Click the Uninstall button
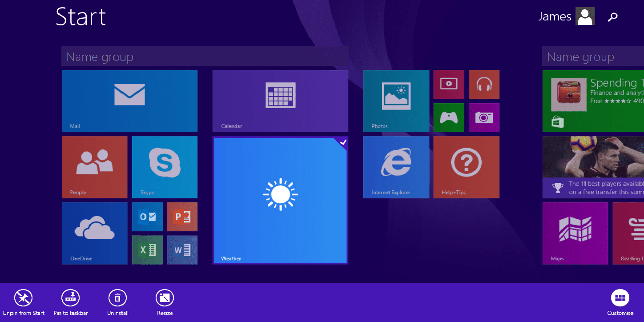This screenshot has width=644, height=322. point(118,302)
